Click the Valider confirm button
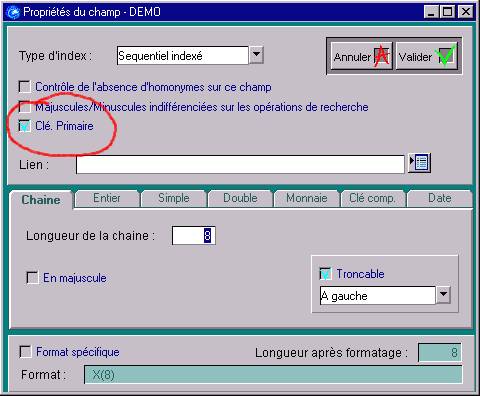The image size is (480, 396). [427, 56]
